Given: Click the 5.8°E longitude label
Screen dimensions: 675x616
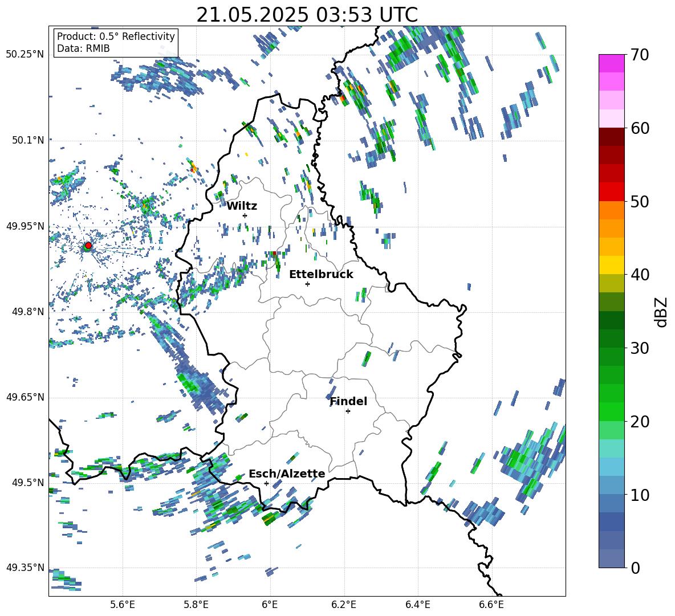Looking at the screenshot, I should [x=196, y=605].
